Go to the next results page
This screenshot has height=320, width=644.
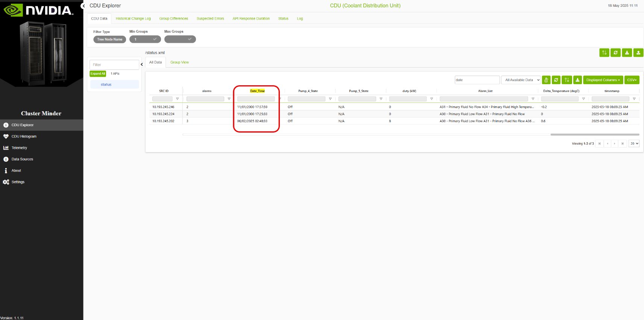[x=615, y=143]
